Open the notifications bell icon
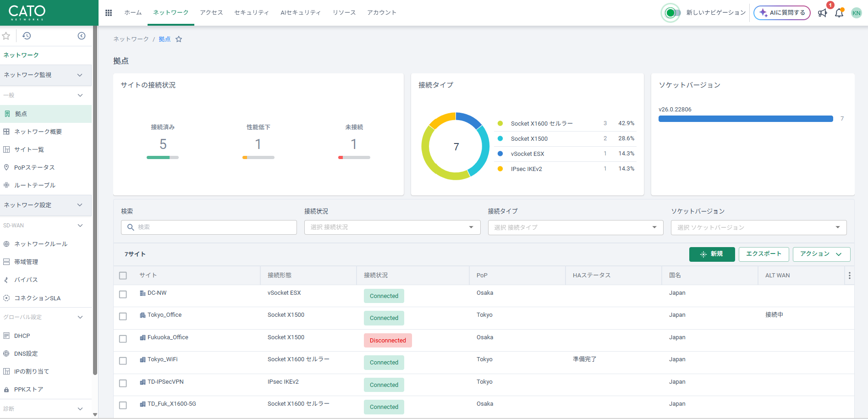 (x=839, y=13)
